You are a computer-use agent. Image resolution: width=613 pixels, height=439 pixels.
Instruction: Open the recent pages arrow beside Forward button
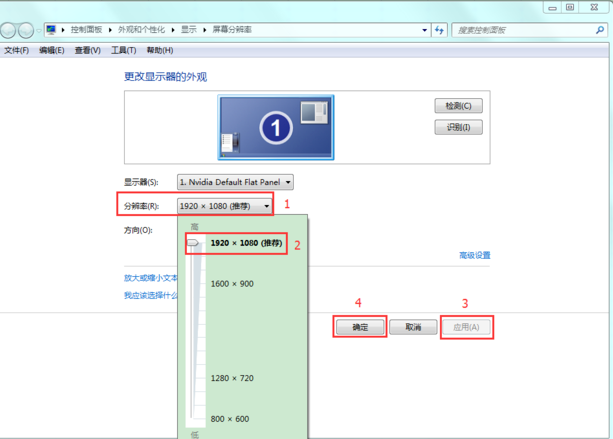tap(39, 30)
